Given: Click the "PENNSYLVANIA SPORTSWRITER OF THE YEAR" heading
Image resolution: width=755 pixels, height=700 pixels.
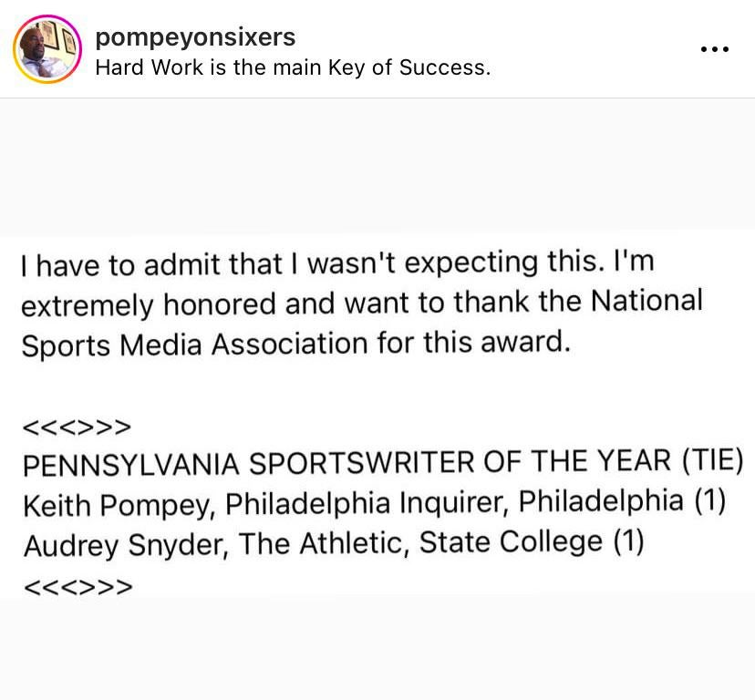Looking at the screenshot, I should click(x=346, y=463).
